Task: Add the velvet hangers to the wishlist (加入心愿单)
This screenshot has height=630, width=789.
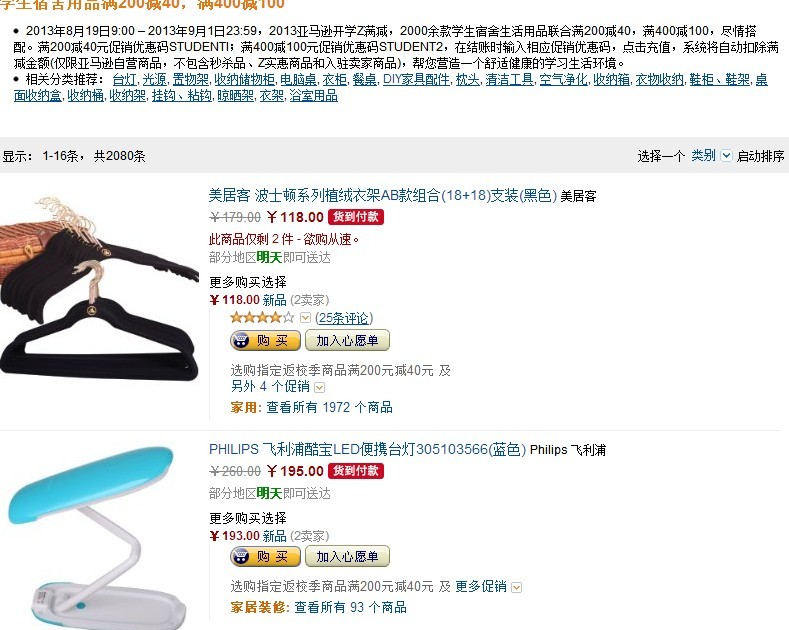Action: click(347, 341)
